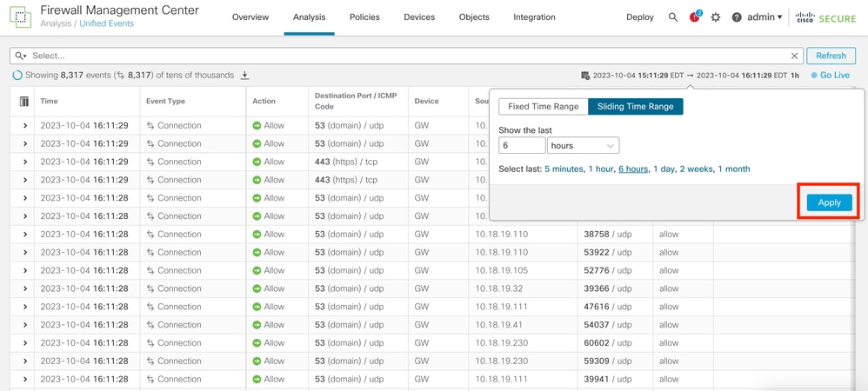Image resolution: width=868 pixels, height=391 pixels.
Task: Click the time range text 2023-10-04 15:11:29 EDT
Action: [638, 76]
